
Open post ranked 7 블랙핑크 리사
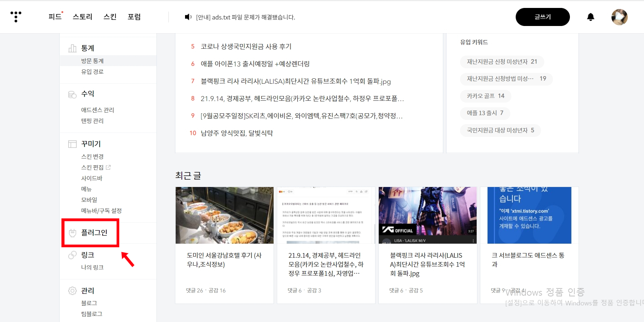tap(296, 81)
